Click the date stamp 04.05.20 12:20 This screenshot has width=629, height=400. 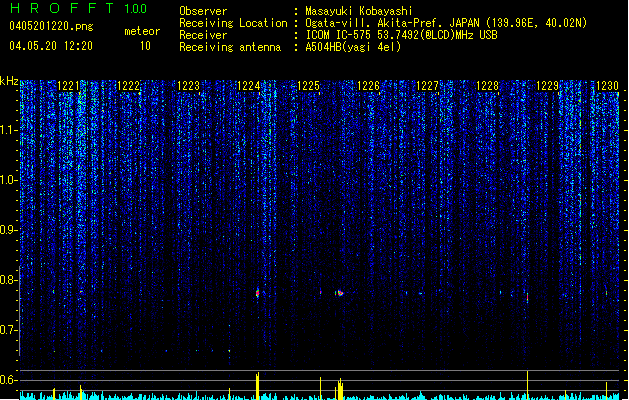[x=51, y=46]
